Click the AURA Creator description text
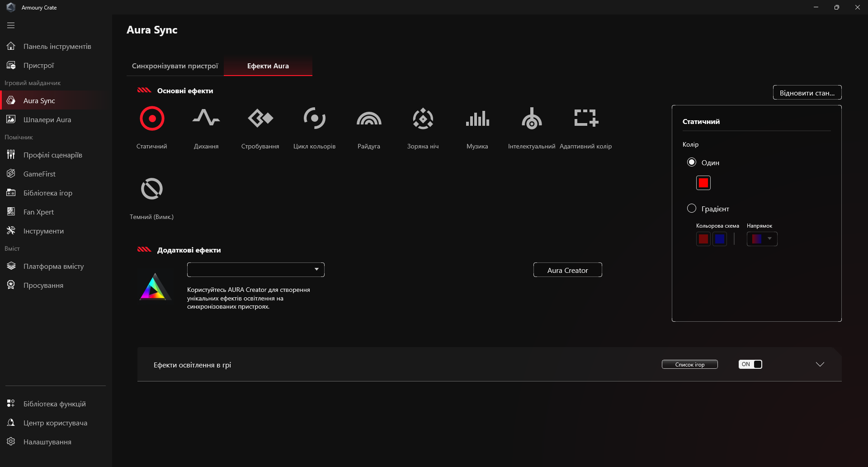The image size is (868, 467). [249, 298]
